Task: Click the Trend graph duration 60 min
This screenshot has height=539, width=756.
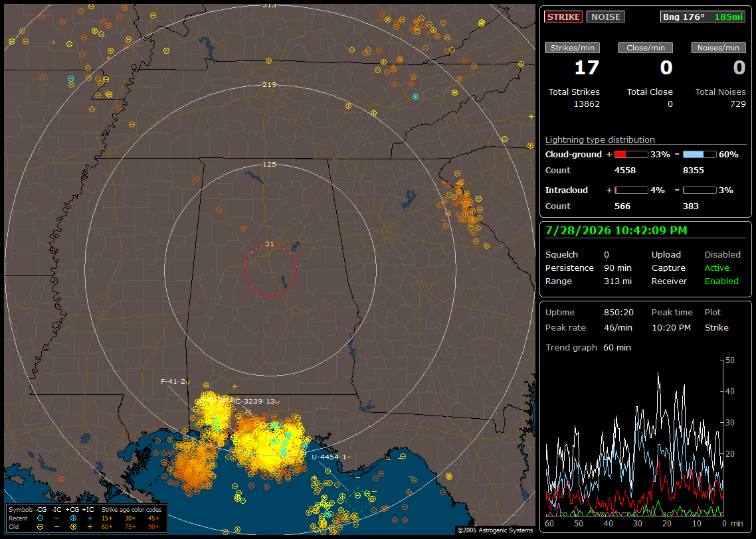Action: [x=617, y=348]
